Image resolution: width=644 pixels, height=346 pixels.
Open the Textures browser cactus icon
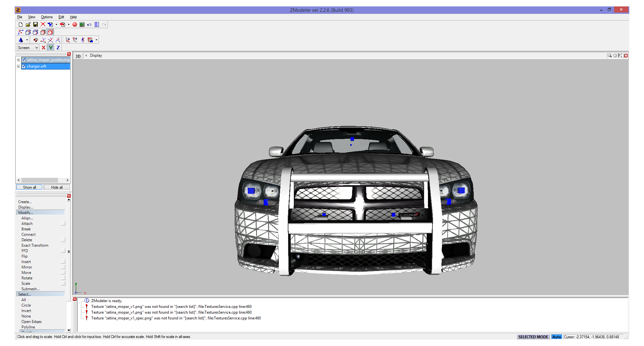tap(82, 25)
